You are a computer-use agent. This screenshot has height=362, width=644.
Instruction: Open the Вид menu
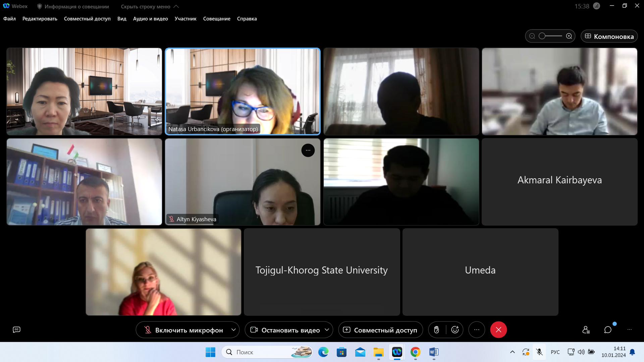coord(122,19)
